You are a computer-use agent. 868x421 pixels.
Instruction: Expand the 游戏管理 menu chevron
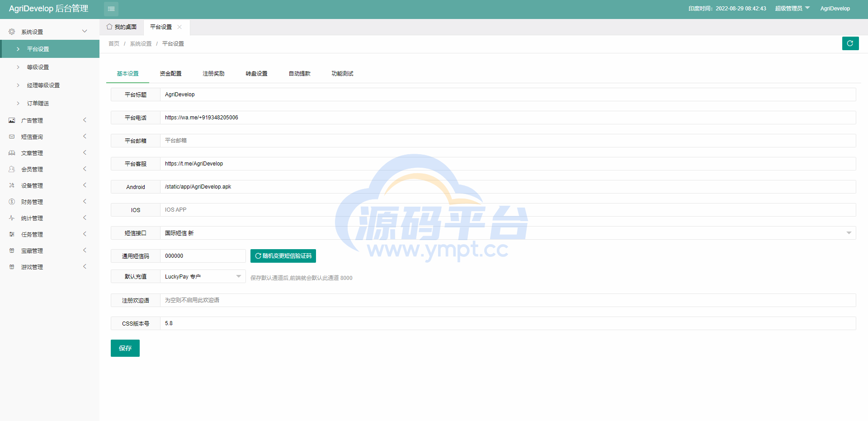[85, 266]
